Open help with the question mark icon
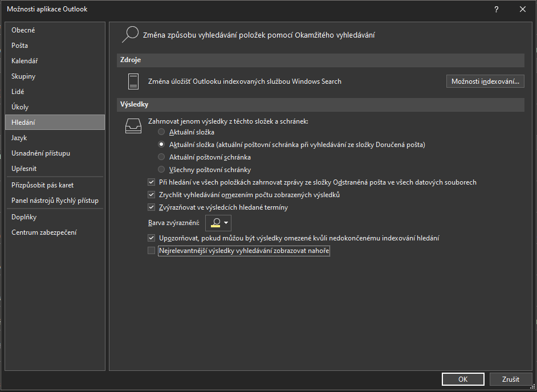Viewport: 537px width, 392px height. coord(497,10)
